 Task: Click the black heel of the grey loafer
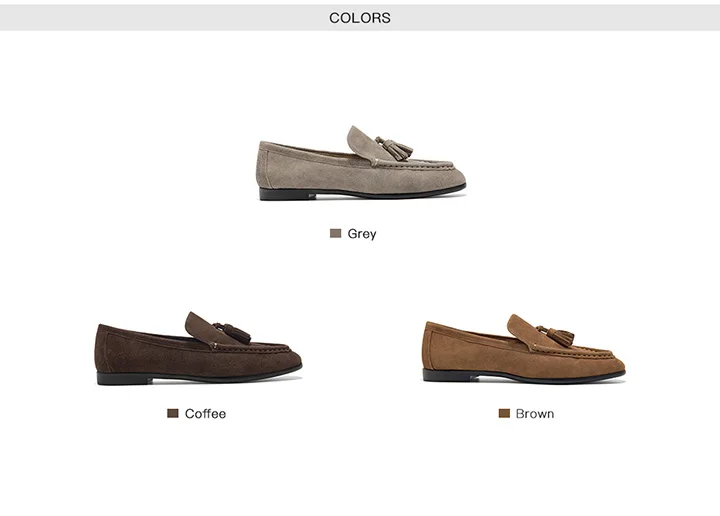click(287, 194)
